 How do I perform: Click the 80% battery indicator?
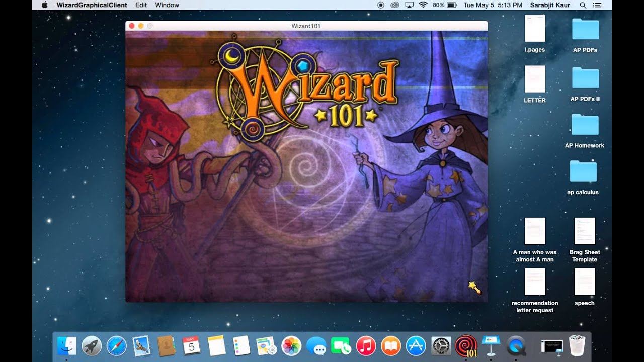pos(444,5)
